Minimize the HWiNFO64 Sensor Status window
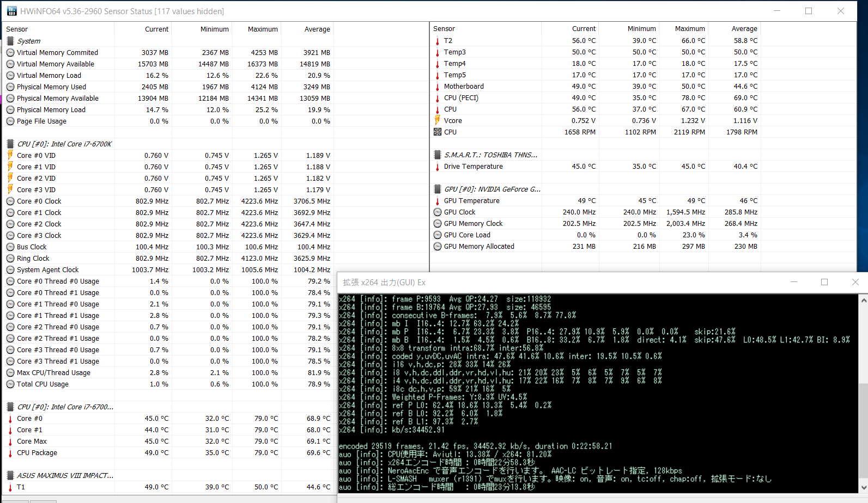 (x=777, y=11)
